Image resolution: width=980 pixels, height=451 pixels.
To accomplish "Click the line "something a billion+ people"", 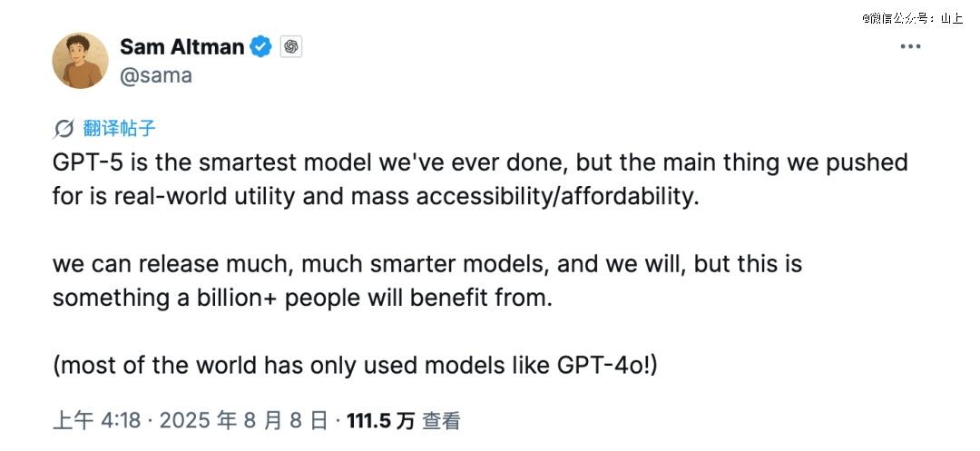I will (301, 298).
